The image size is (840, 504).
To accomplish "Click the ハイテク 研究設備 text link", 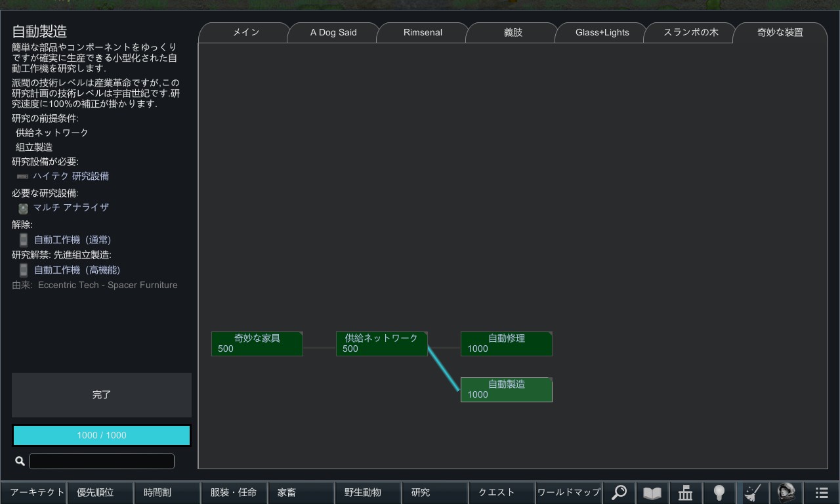I will [x=71, y=177].
